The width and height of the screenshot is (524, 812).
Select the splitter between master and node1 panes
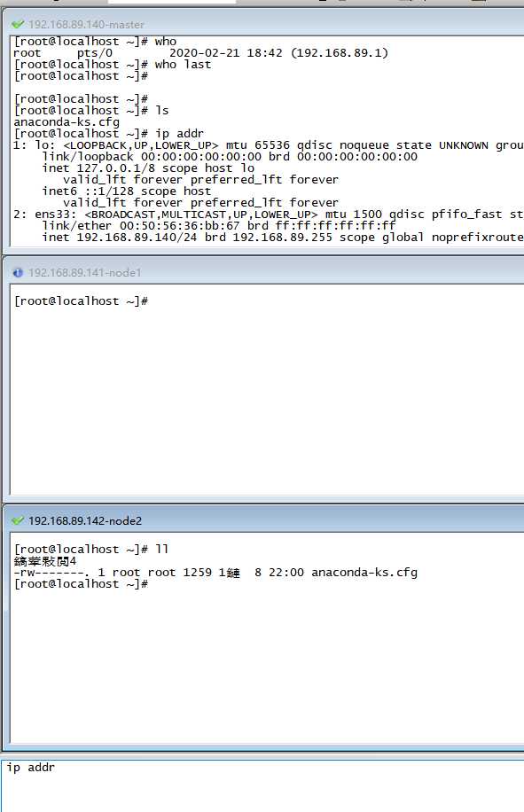pyautogui.click(x=262, y=254)
